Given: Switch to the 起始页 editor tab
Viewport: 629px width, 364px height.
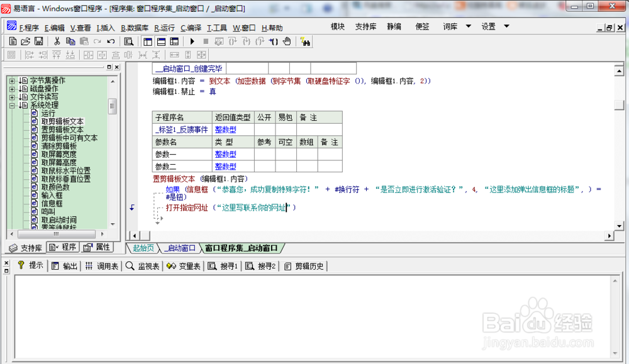Looking at the screenshot, I should click(143, 248).
